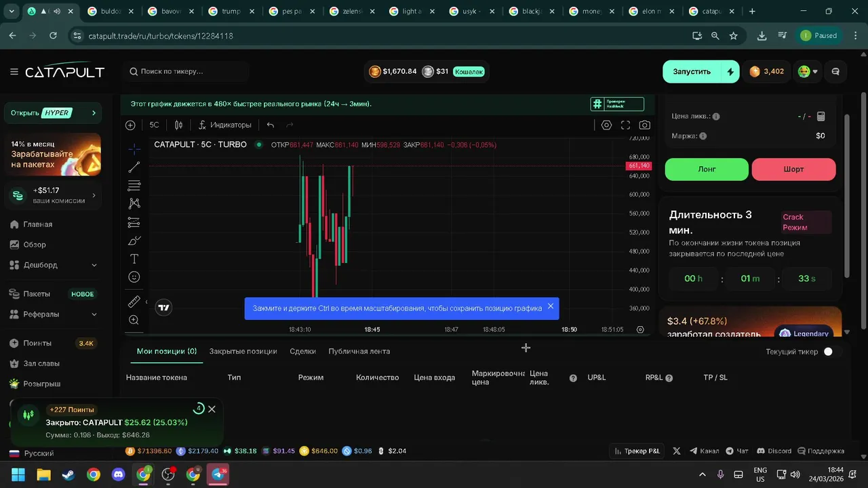Select the chart patterns drawing tool

click(134, 203)
